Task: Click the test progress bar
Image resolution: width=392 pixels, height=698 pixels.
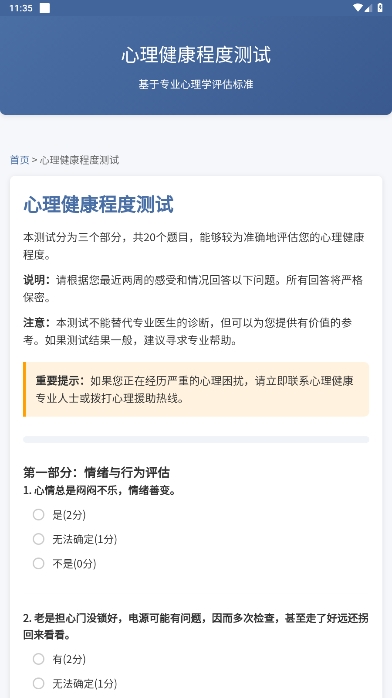Action: click(x=196, y=439)
